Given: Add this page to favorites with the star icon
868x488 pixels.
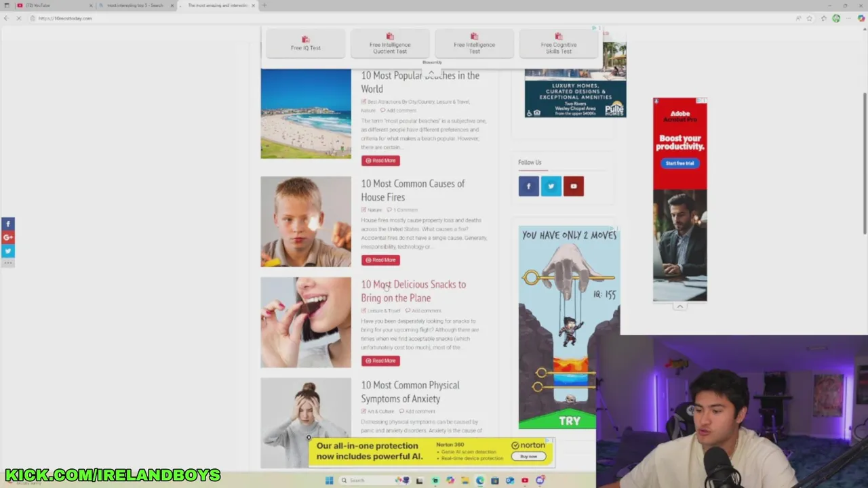Looking at the screenshot, I should pyautogui.click(x=810, y=18).
